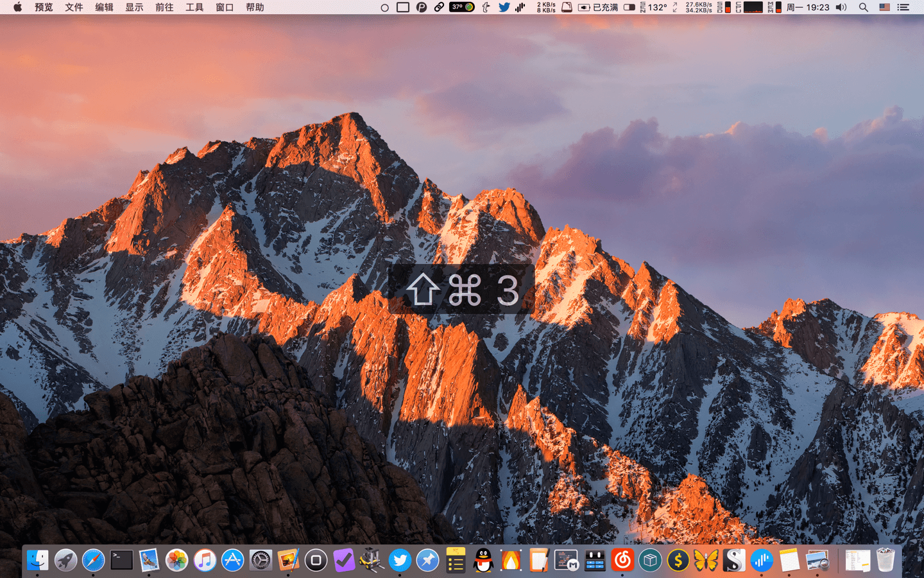
Task: Open Terminal in the Dock
Action: click(x=121, y=560)
